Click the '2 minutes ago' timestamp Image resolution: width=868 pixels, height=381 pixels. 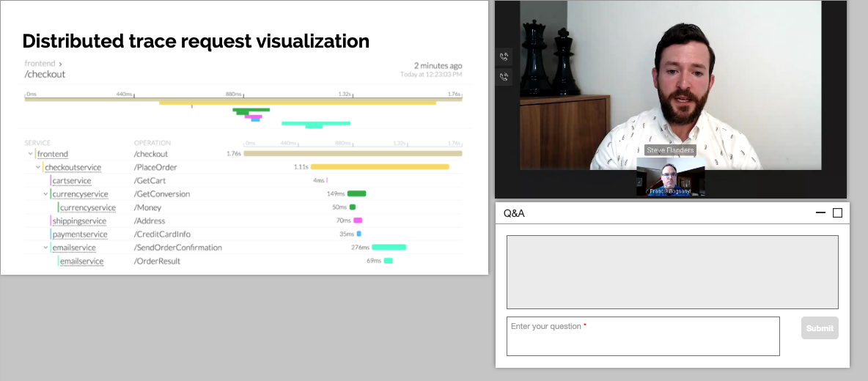pos(438,65)
